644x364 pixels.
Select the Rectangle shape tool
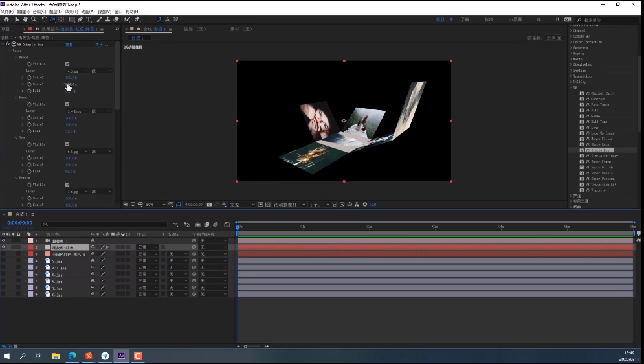coord(71,19)
